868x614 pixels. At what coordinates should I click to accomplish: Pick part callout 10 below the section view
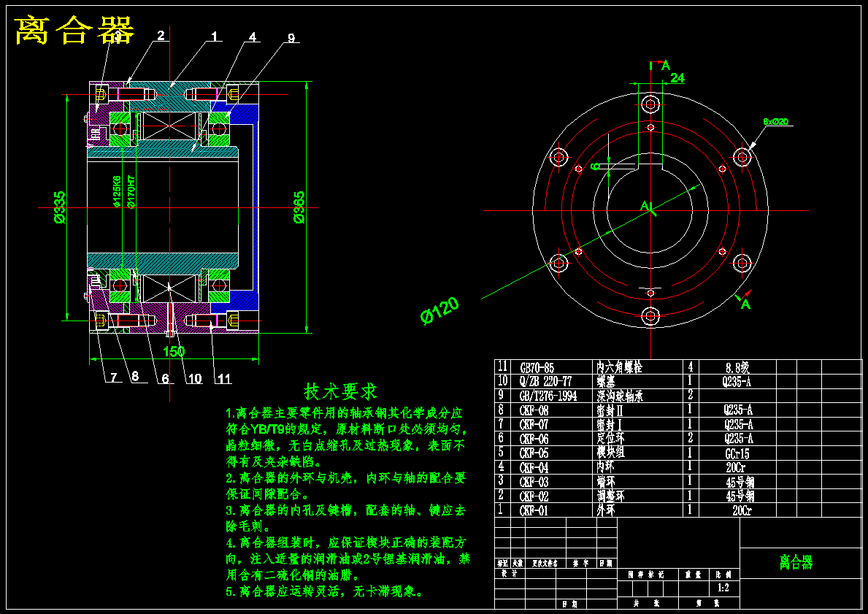click(194, 378)
